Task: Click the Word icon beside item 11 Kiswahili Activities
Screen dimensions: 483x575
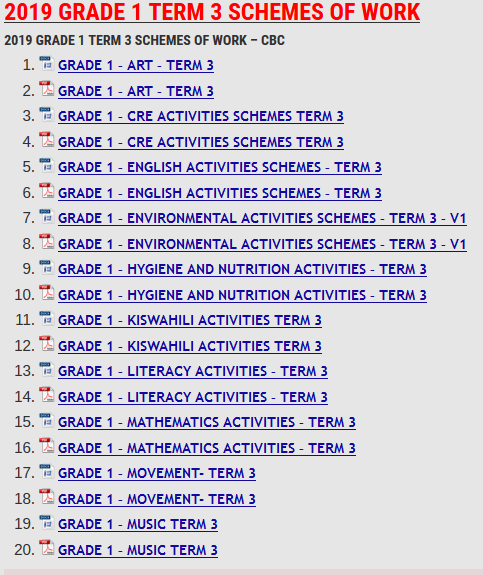Action: (47, 318)
